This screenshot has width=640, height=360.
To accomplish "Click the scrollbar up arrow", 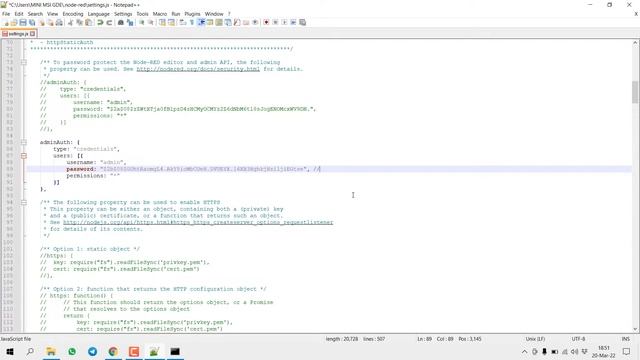I will point(635,42).
